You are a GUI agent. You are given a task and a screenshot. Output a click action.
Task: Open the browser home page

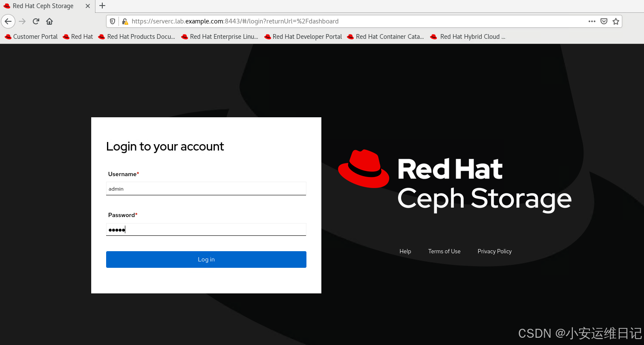pos(49,21)
